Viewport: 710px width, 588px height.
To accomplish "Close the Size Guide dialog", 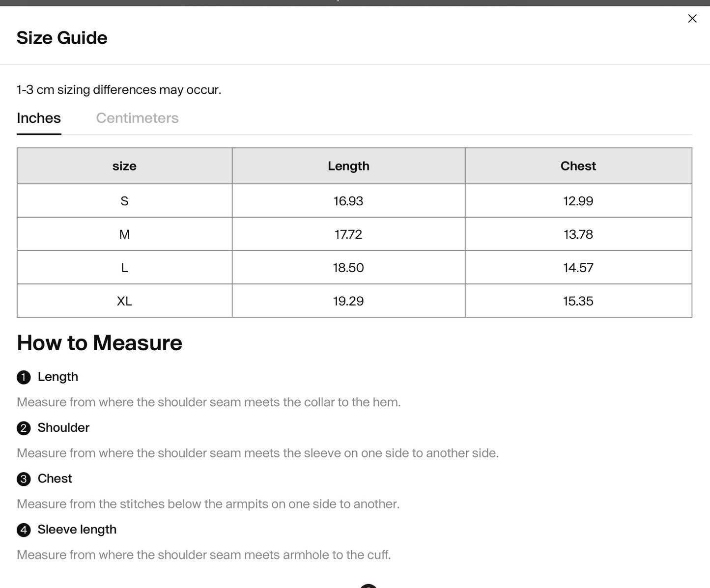I will tap(692, 19).
